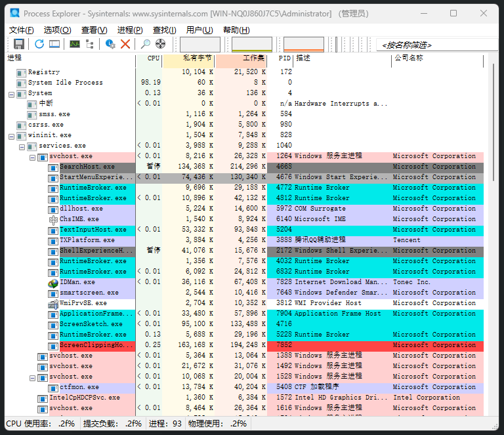
Task: Open Find handle or DLL magnifier icon
Action: click(146, 44)
